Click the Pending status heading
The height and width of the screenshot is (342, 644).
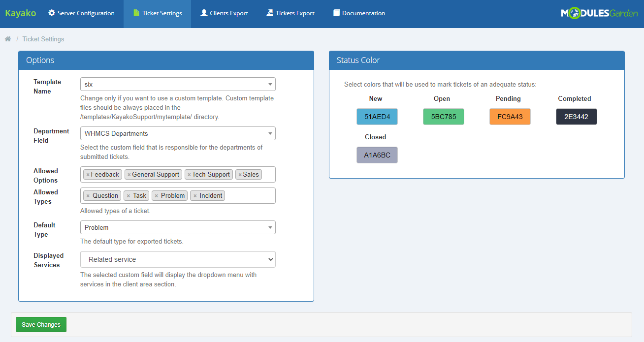pyautogui.click(x=508, y=99)
